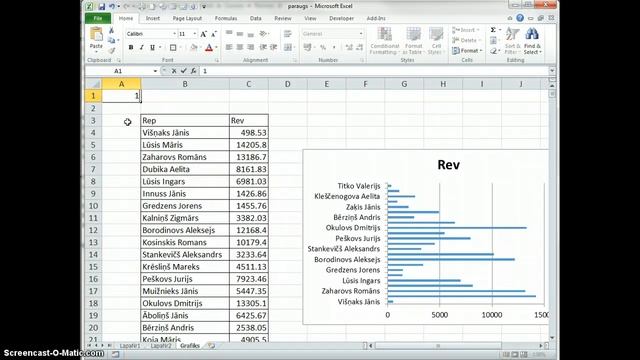Click the Format Painter brush
This screenshot has width=640, height=360.
point(111,50)
